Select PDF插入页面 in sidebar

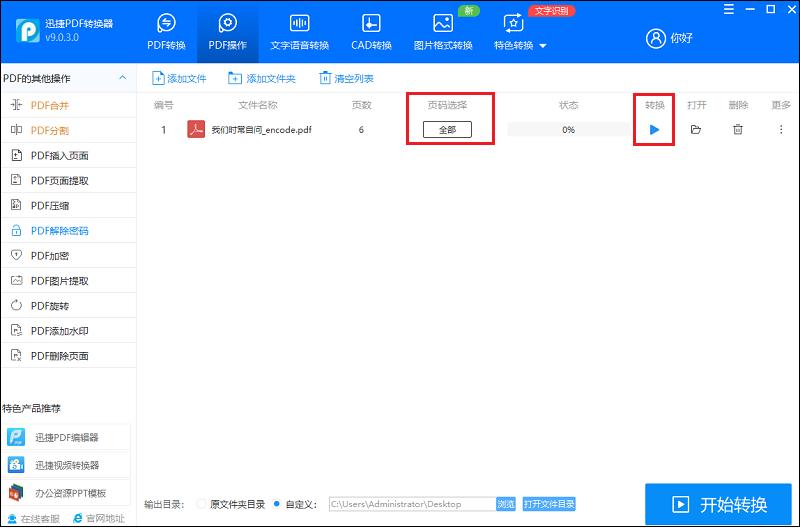(69, 155)
